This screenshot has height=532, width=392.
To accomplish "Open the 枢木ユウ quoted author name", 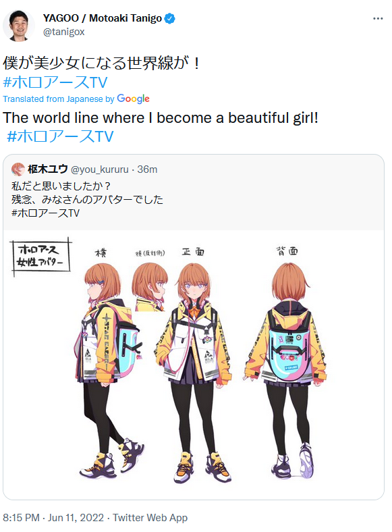I will tap(48, 169).
